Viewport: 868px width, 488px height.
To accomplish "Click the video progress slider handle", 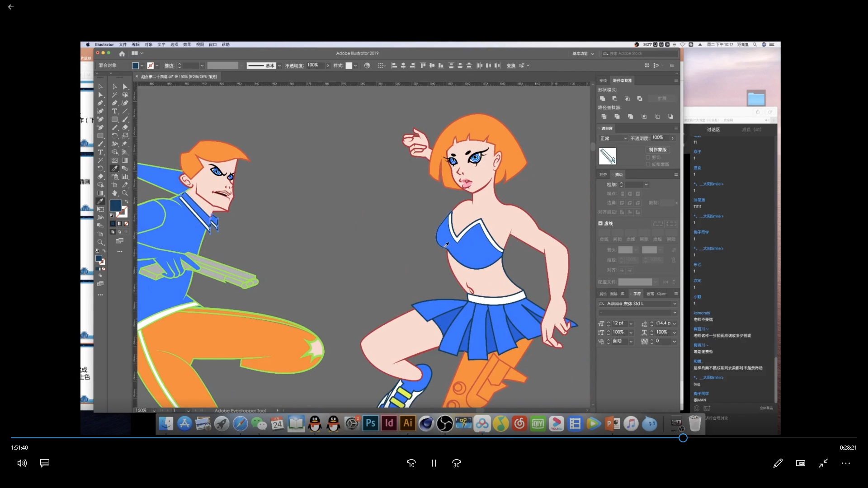I will coord(683,438).
